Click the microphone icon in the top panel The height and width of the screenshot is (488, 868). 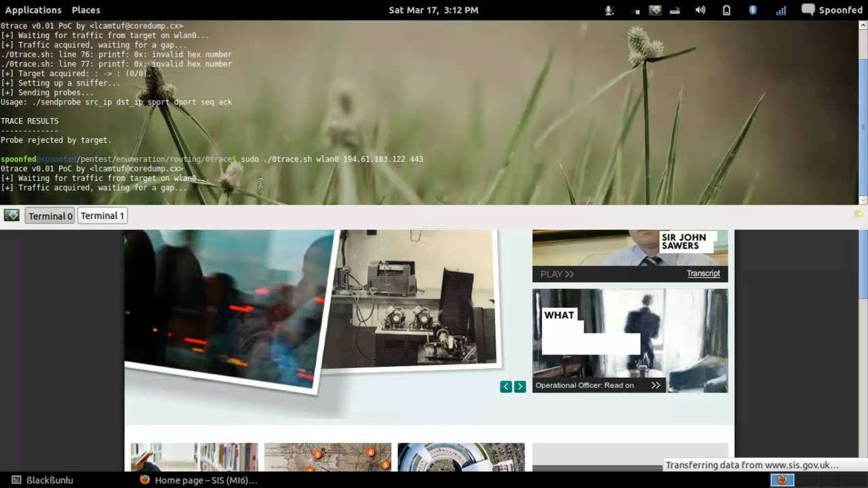(x=609, y=10)
